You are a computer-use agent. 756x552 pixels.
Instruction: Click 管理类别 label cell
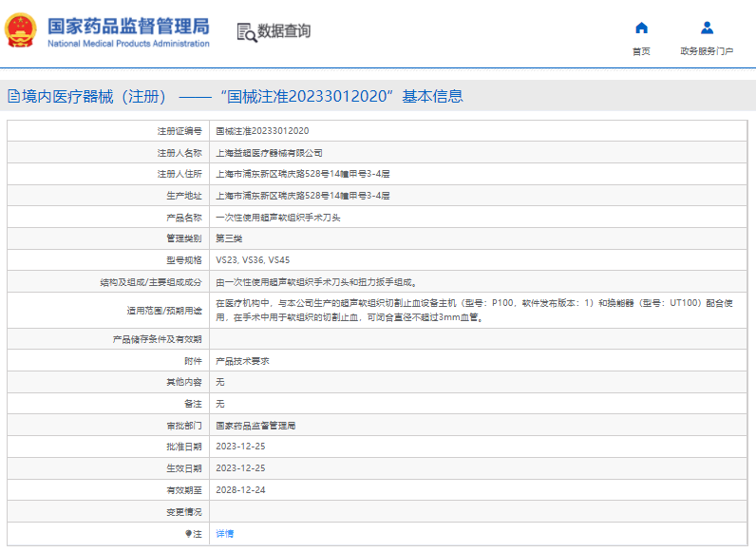pyautogui.click(x=108, y=238)
